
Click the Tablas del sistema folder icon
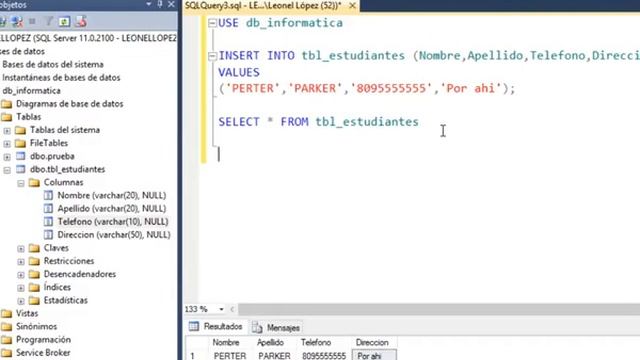[20, 130]
